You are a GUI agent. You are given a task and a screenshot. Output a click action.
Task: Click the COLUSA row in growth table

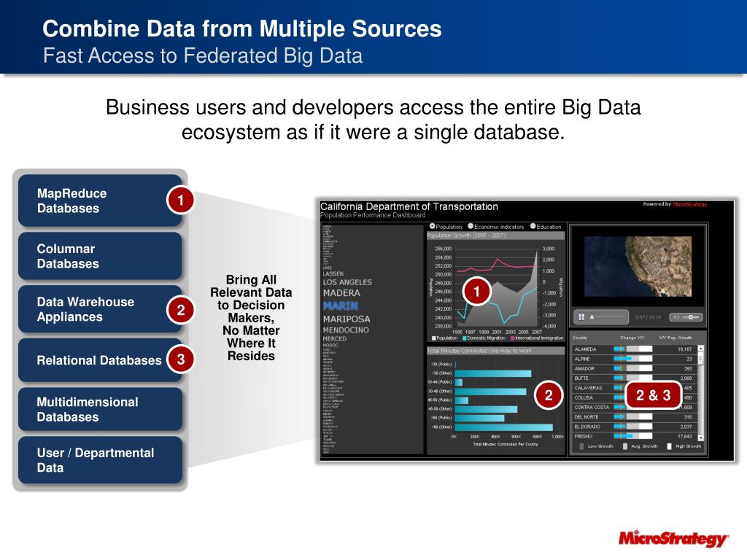tap(634, 397)
